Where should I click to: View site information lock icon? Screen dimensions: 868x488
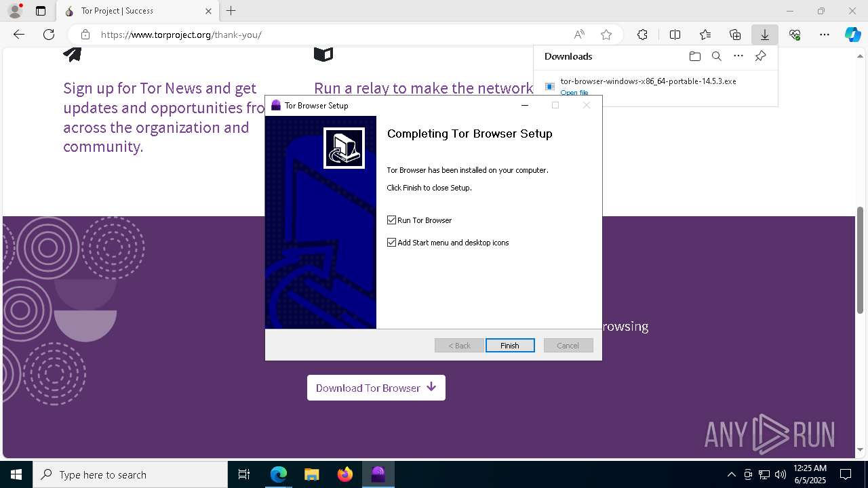(85, 35)
